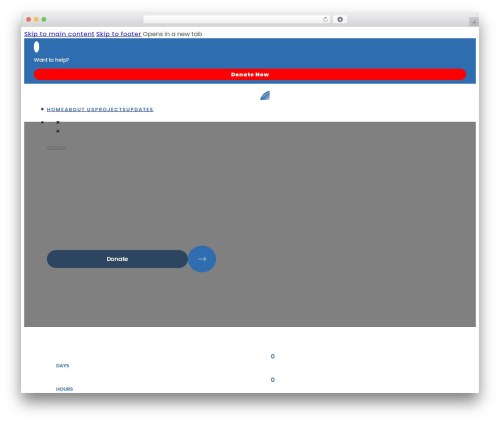Click the dark blue Donate button

pos(117,259)
